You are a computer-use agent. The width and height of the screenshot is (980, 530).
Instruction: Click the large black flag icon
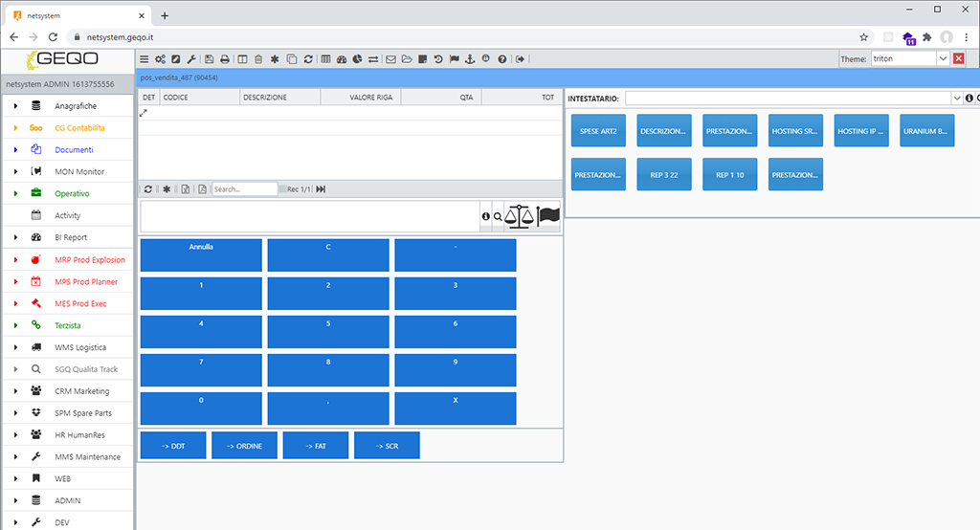click(x=548, y=217)
